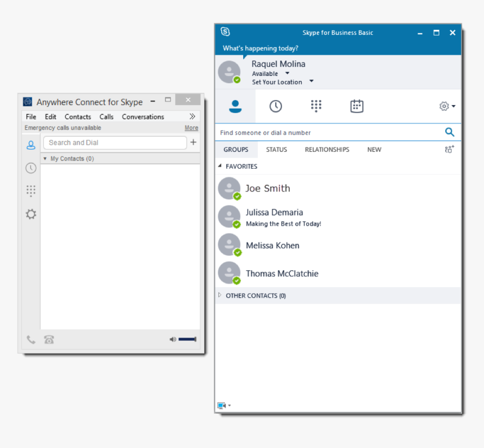The height and width of the screenshot is (448, 484).
Task: Click the name Raquel Molina
Action: tap(279, 64)
